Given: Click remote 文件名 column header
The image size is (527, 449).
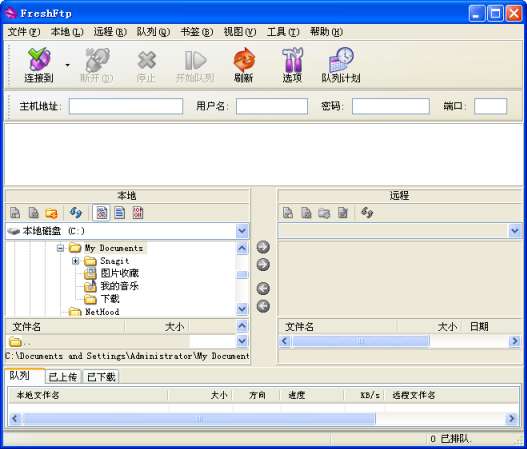Looking at the screenshot, I should [337, 326].
